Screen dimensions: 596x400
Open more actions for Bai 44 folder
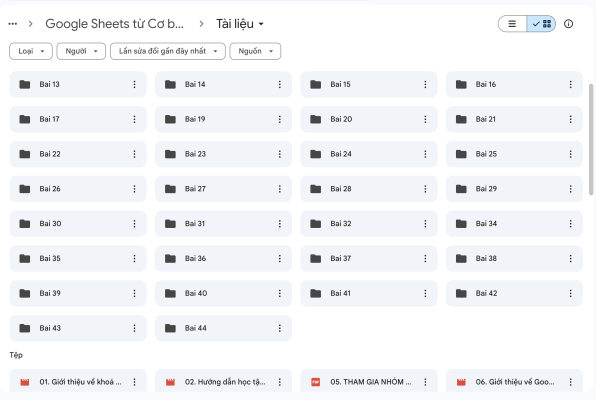pyautogui.click(x=279, y=328)
